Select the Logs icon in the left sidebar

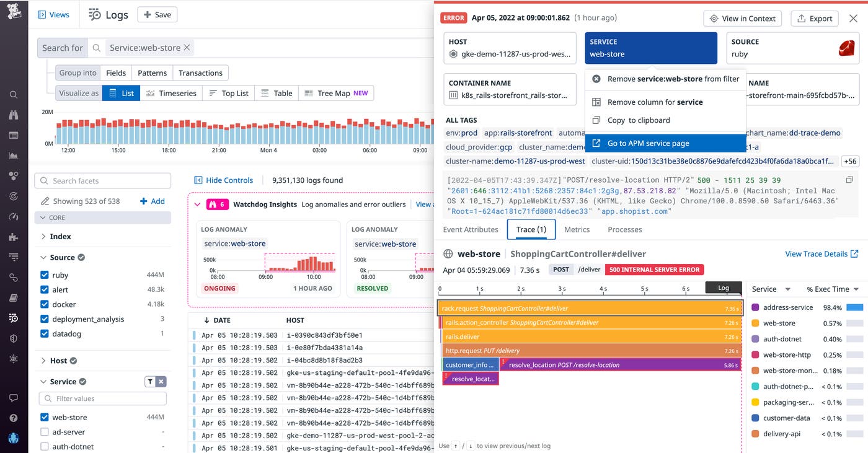14,317
